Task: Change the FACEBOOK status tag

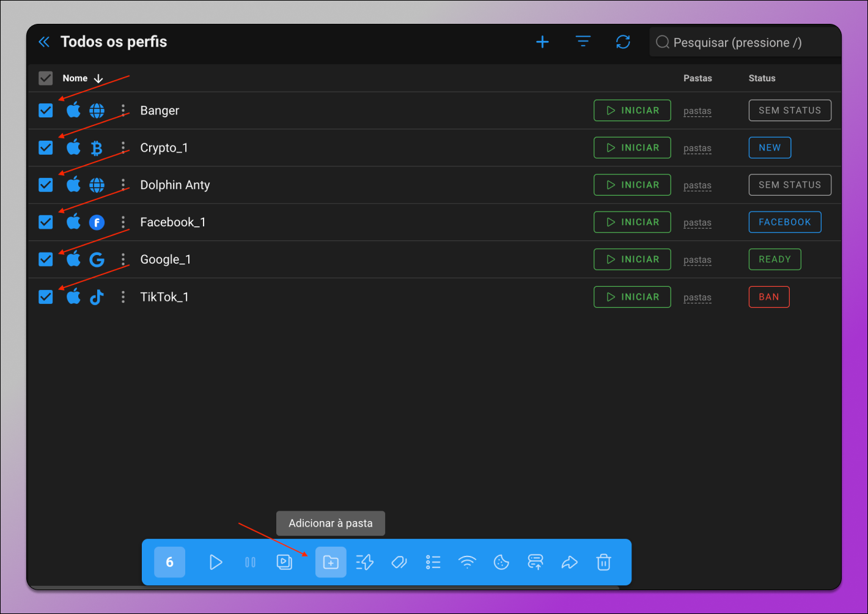Action: point(785,222)
